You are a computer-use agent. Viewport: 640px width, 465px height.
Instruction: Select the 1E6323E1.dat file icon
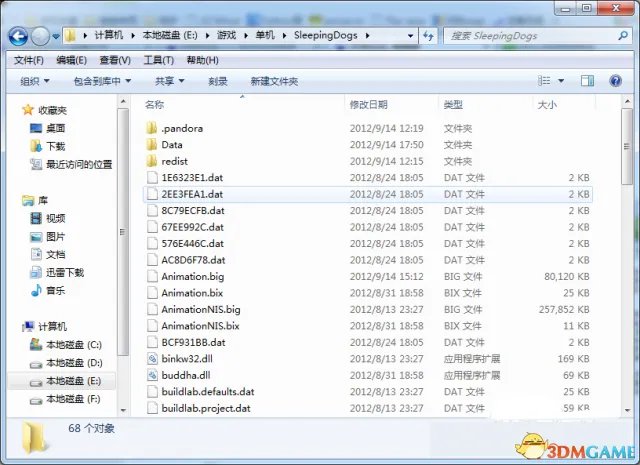click(152, 178)
